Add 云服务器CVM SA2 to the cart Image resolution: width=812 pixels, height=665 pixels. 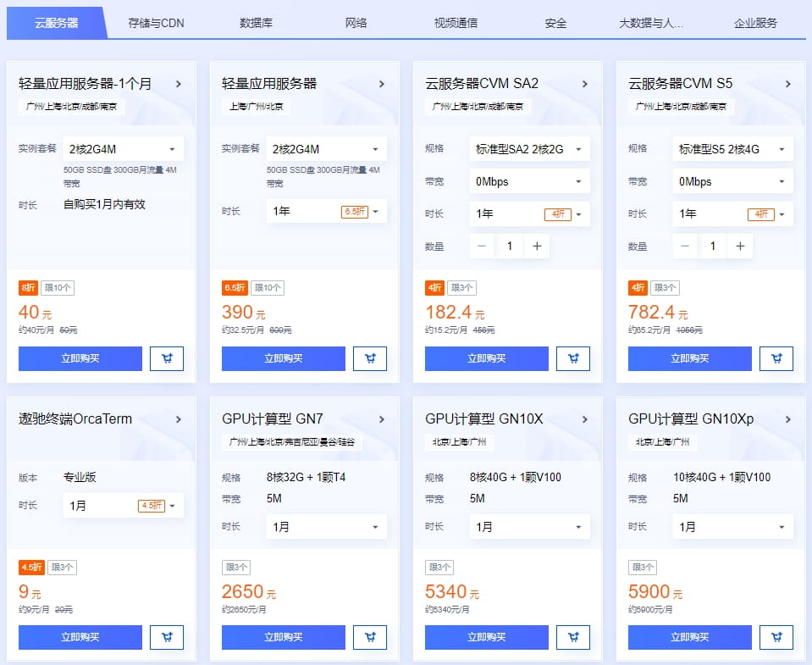[x=573, y=358]
